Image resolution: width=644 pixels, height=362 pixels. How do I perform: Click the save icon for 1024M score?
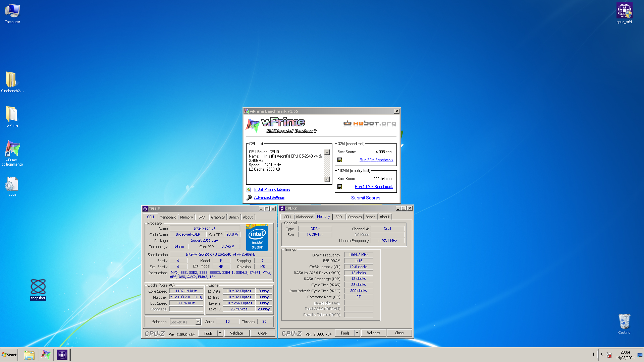(x=340, y=187)
